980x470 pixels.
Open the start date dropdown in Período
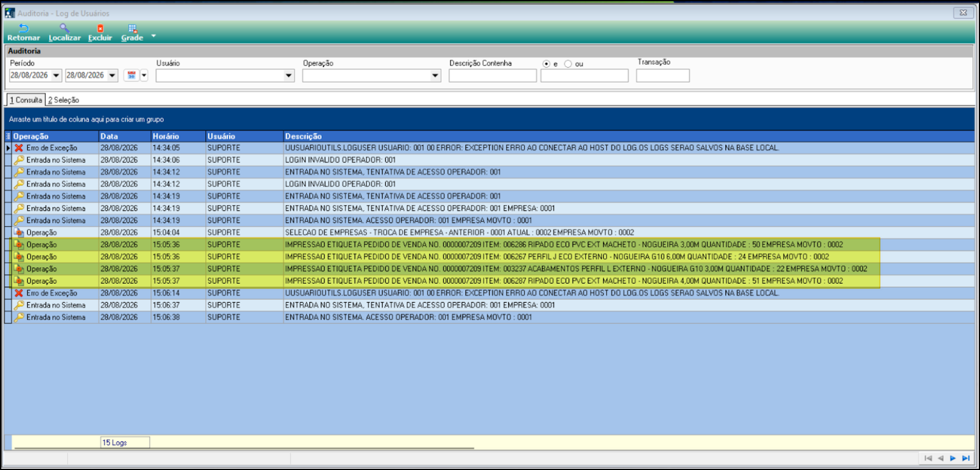(56, 75)
